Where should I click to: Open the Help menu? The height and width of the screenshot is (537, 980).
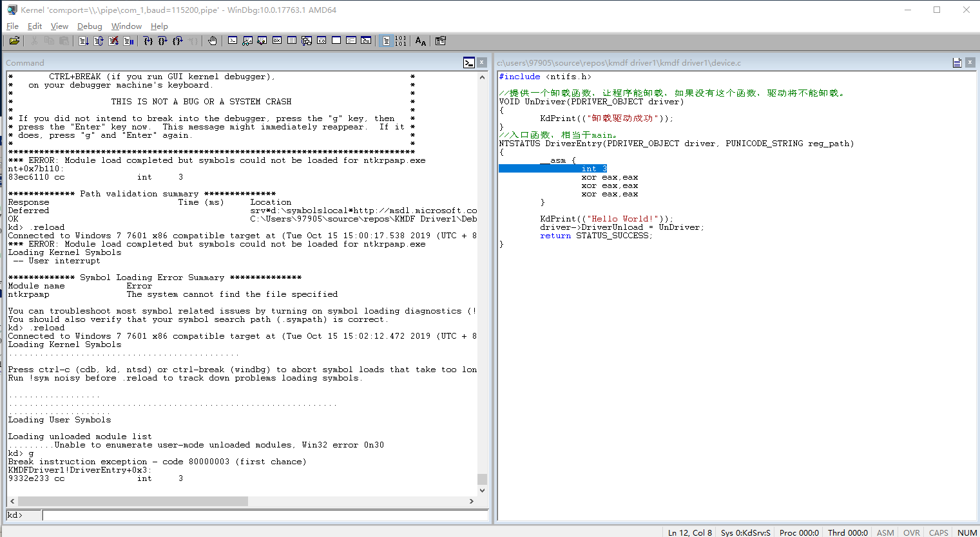[x=159, y=26]
